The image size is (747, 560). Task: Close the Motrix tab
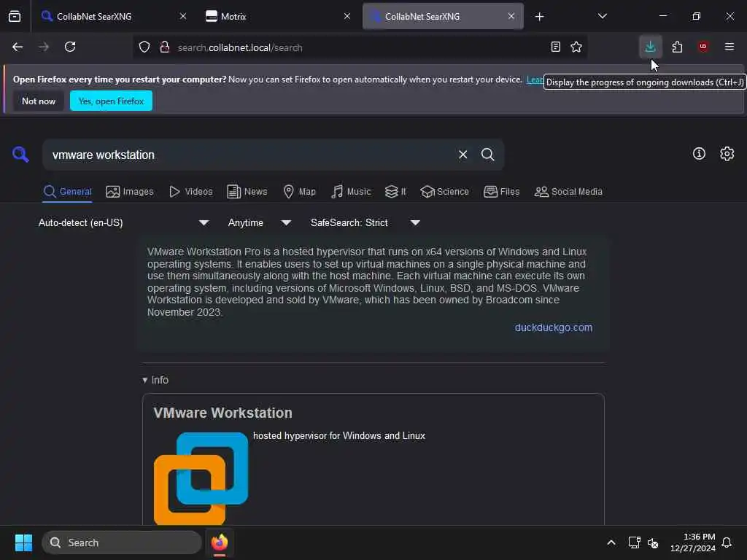tap(347, 16)
